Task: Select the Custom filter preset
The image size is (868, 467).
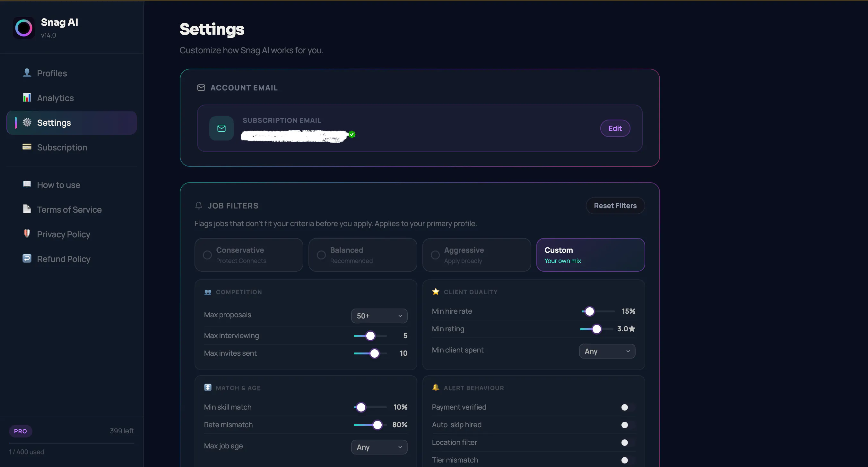Action: (x=590, y=255)
